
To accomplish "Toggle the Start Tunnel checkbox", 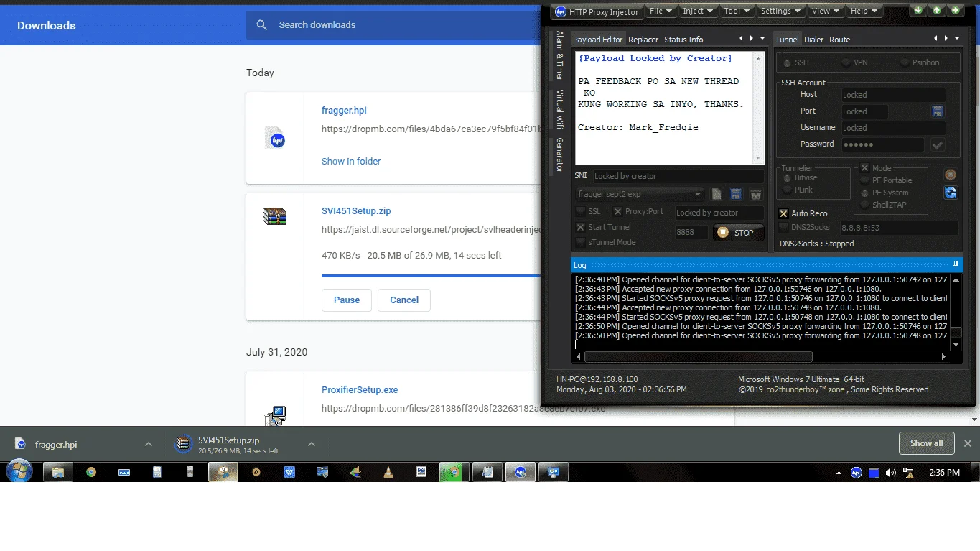I will coord(581,228).
